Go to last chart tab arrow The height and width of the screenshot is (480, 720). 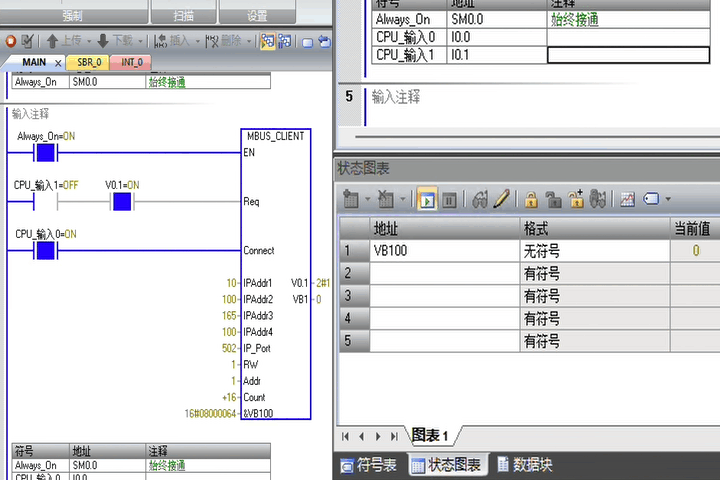click(394, 436)
